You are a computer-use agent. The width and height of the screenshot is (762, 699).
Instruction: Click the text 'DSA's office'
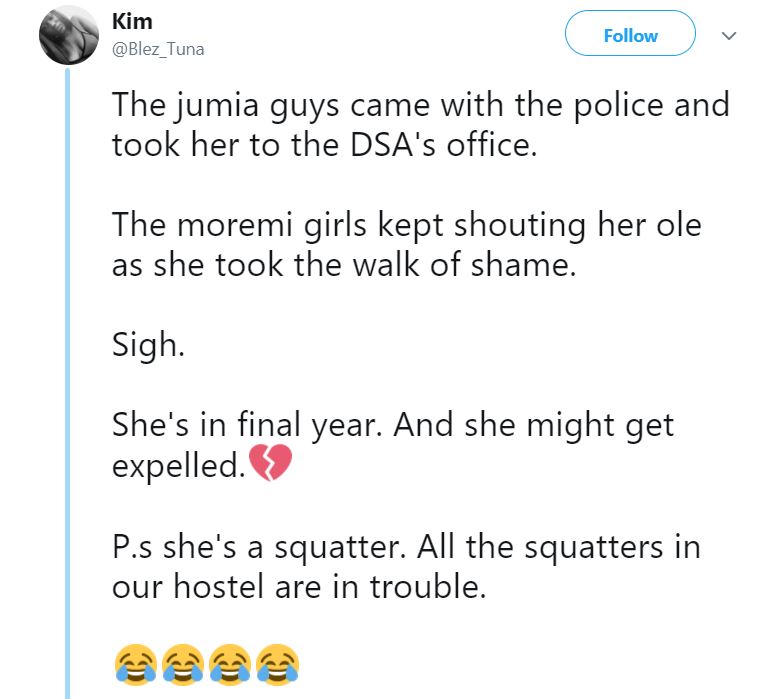coord(439,146)
